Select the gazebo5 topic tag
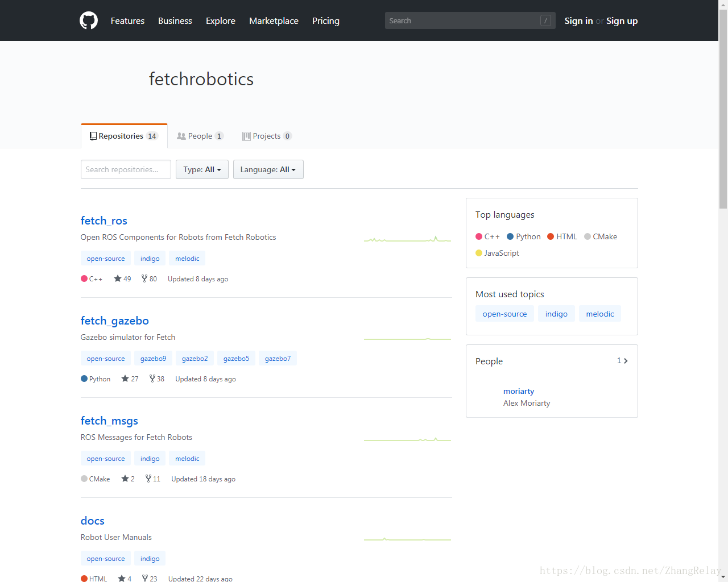 tap(236, 358)
